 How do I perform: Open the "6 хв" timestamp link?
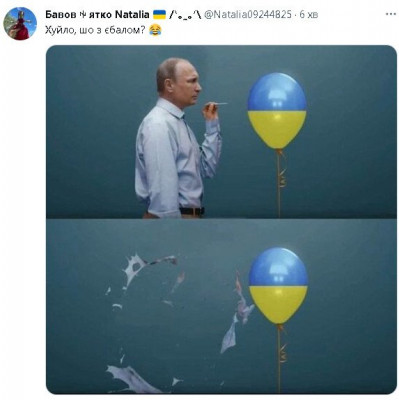pyautogui.click(x=309, y=14)
